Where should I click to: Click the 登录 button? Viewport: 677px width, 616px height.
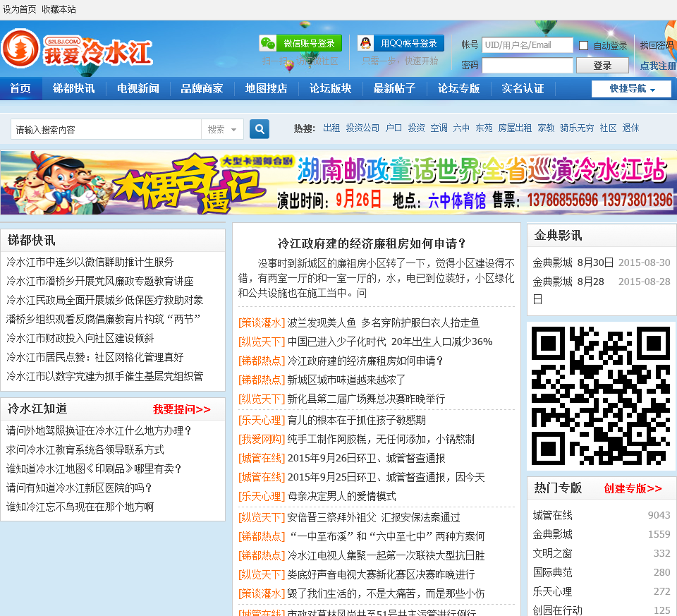(x=602, y=66)
